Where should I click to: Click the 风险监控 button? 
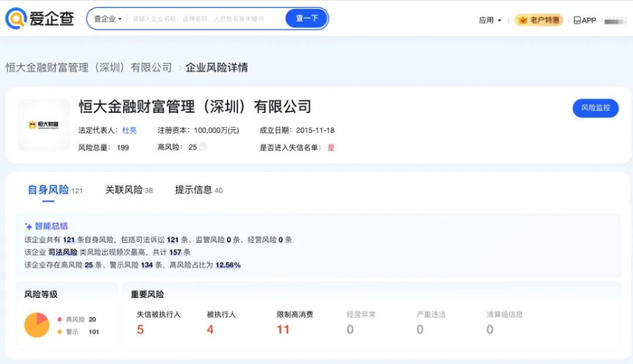click(595, 108)
